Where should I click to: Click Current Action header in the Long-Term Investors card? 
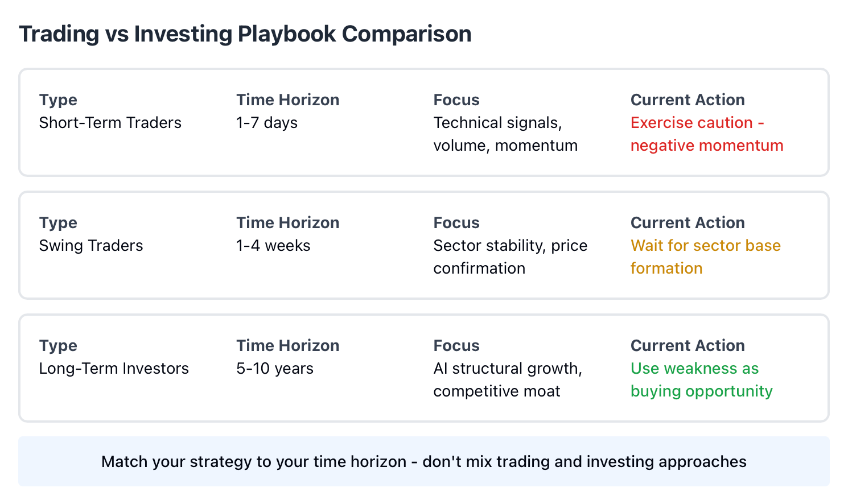[687, 346]
